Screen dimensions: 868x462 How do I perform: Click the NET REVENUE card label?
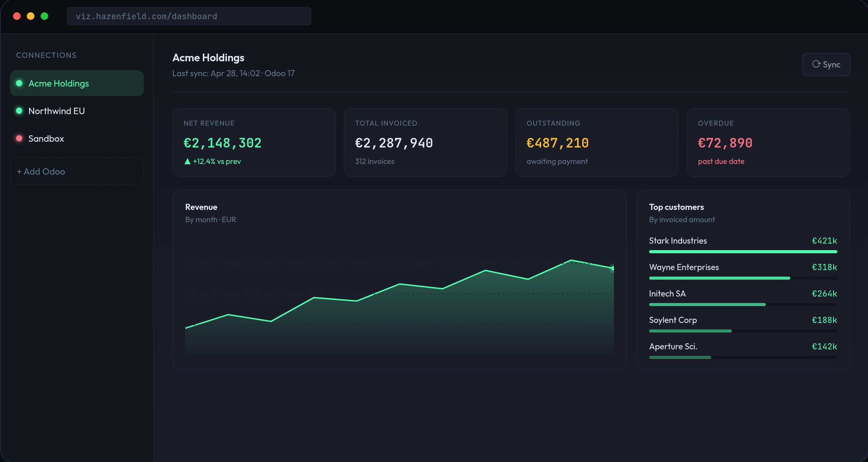[x=209, y=123]
